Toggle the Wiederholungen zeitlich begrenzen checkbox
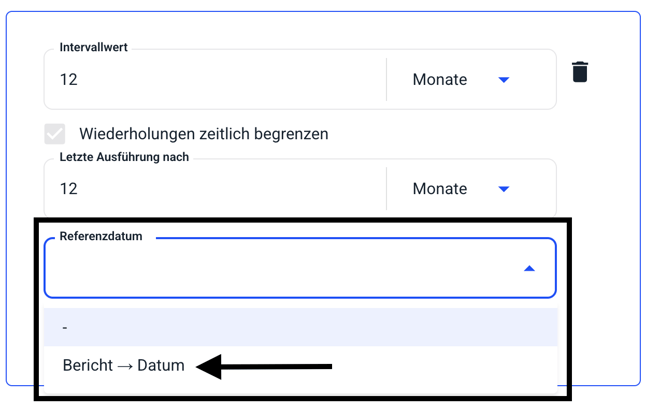660x410 pixels. pyautogui.click(x=55, y=133)
